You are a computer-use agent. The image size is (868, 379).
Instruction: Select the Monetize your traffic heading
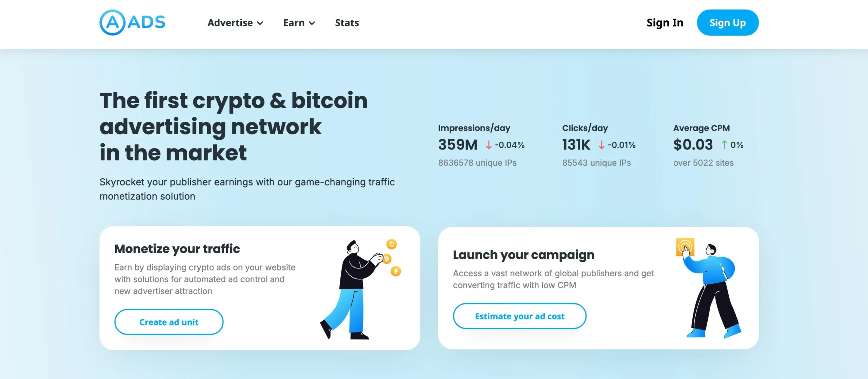point(177,249)
